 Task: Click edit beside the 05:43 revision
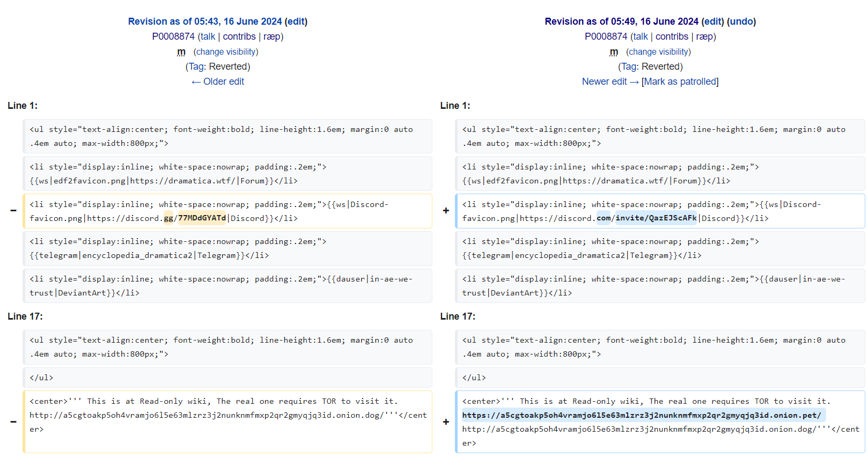click(296, 21)
